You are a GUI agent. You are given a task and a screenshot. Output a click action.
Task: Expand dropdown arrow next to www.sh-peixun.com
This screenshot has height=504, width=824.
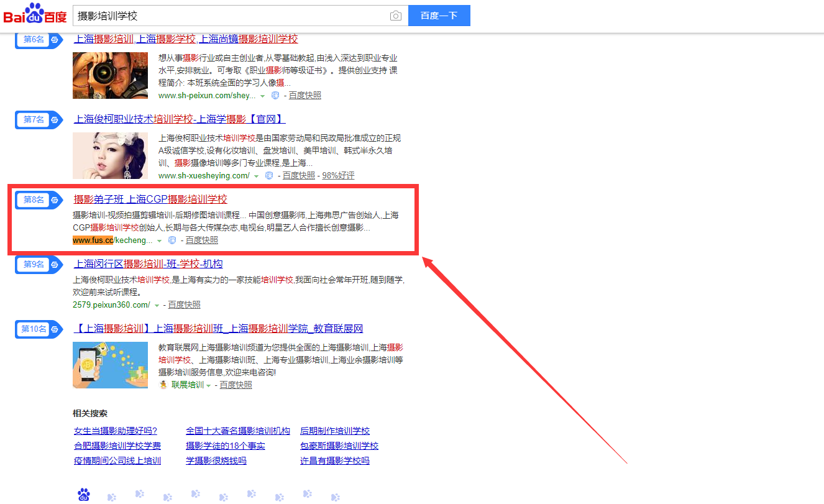point(262,96)
